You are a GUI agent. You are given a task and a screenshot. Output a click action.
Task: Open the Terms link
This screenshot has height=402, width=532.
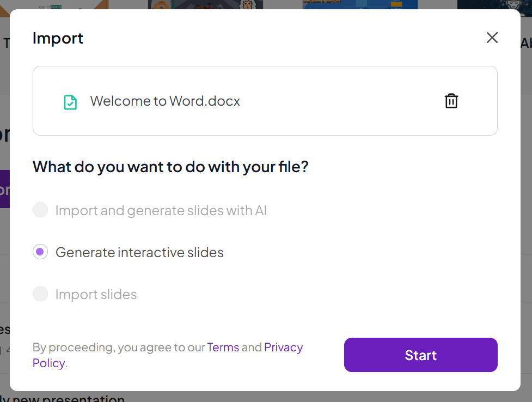click(x=223, y=348)
